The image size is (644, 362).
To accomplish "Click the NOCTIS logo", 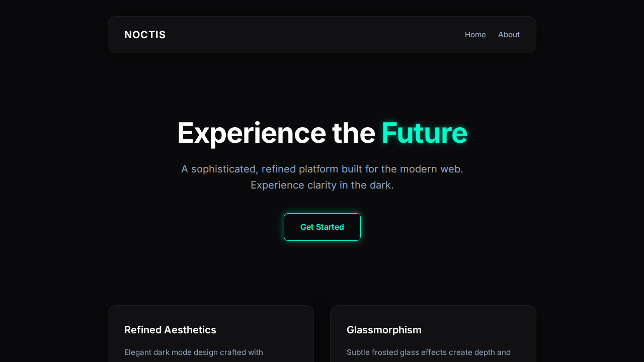I will pyautogui.click(x=145, y=35).
